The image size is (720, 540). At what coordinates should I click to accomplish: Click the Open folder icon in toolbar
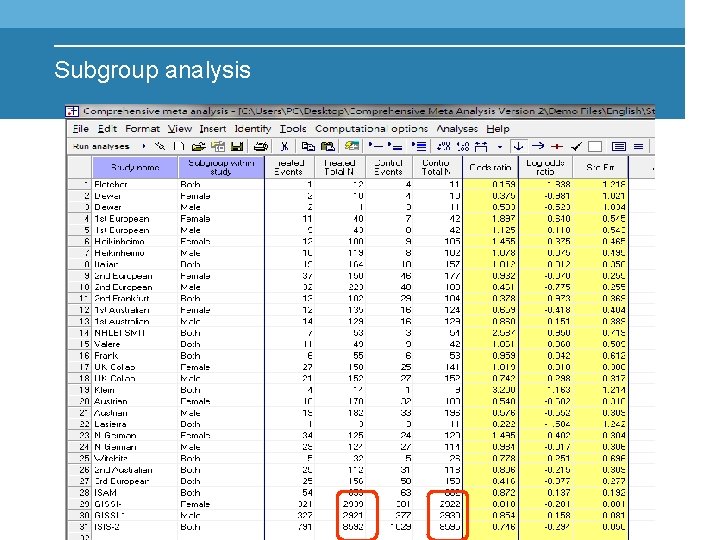point(198,146)
